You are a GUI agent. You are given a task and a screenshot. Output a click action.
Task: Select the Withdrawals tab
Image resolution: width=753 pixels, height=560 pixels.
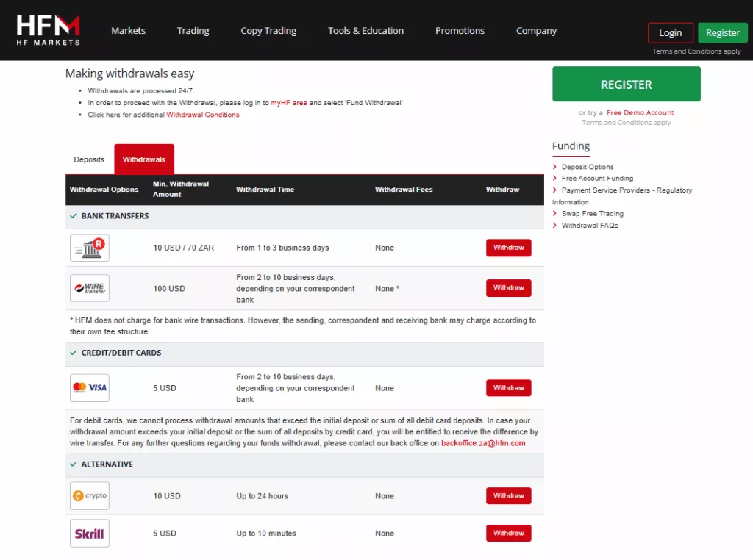pyautogui.click(x=144, y=159)
